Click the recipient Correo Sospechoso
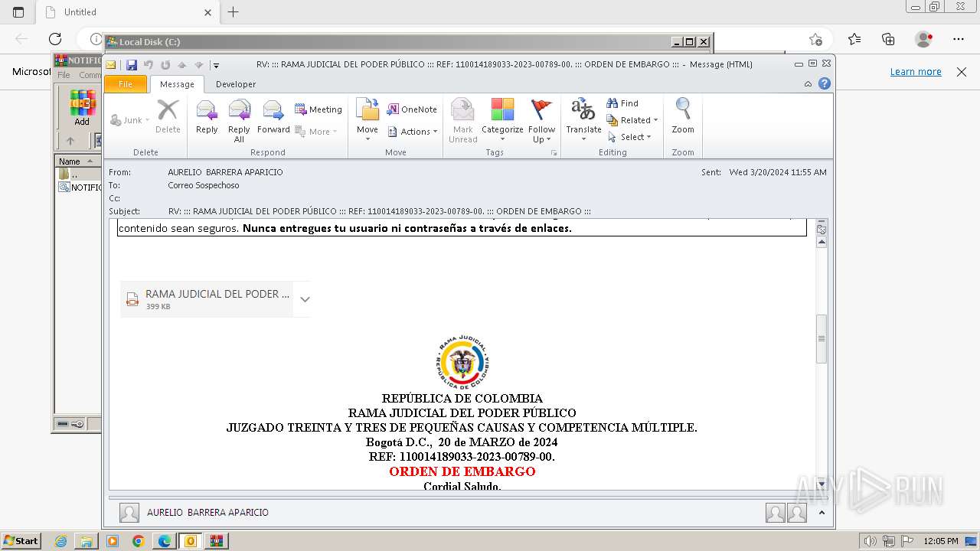The image size is (980, 551). 204,185
